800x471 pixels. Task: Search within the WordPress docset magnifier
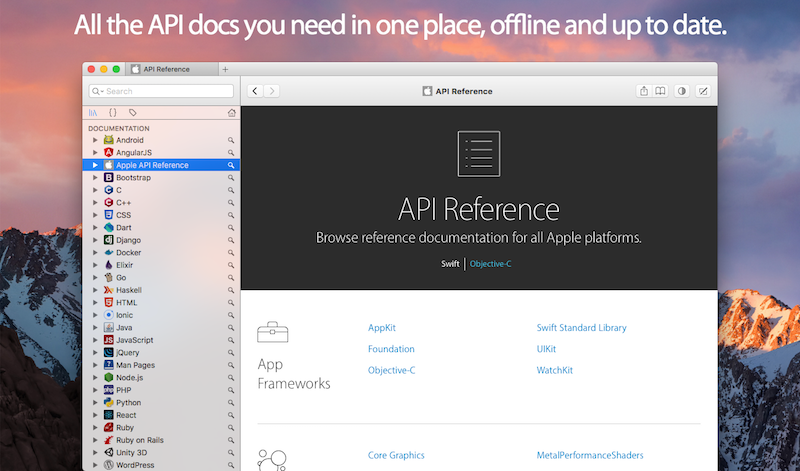[x=231, y=465]
